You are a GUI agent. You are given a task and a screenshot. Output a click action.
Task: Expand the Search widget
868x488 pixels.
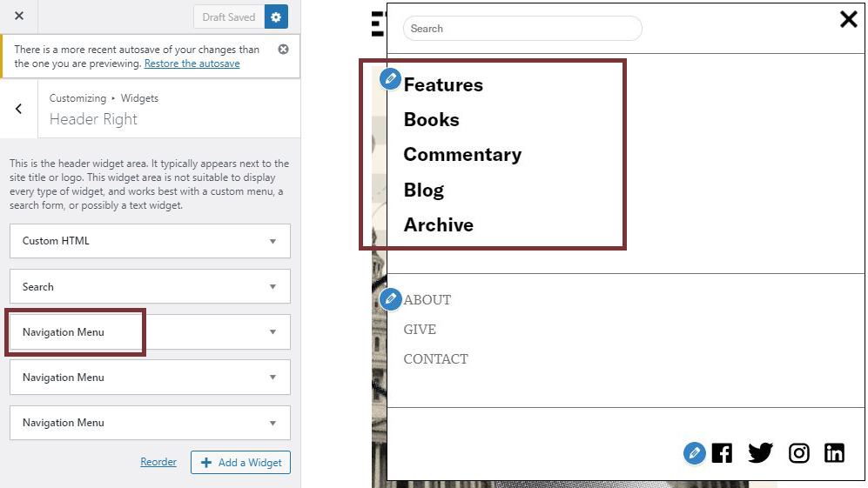150,287
